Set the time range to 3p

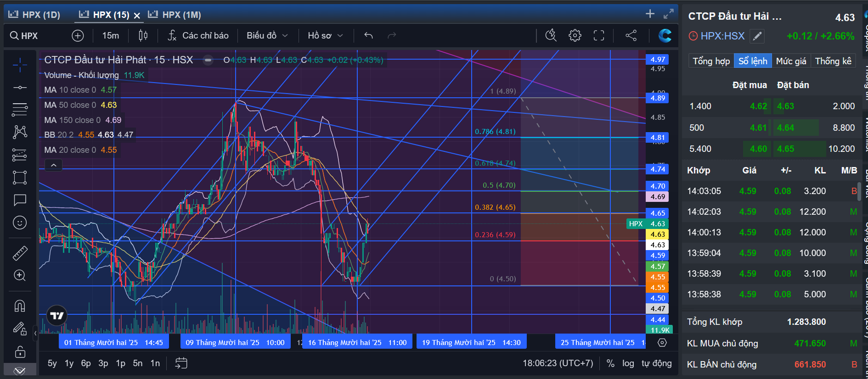pos(103,363)
